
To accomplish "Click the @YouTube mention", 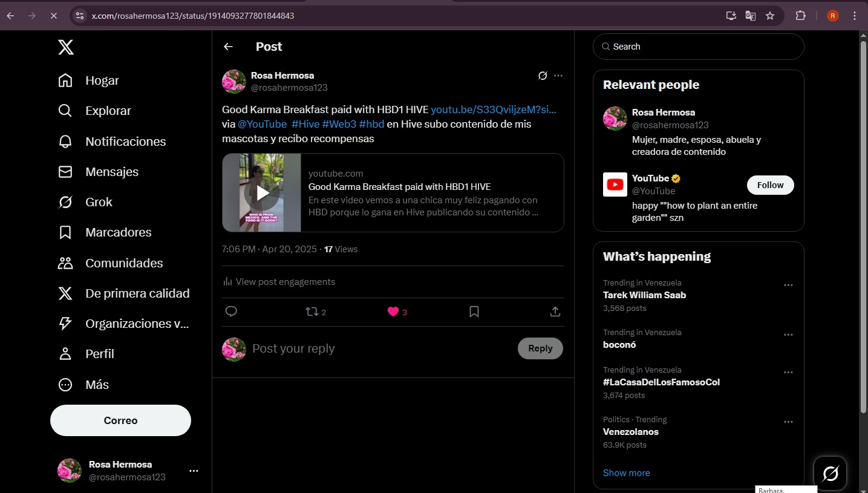I will tap(262, 124).
